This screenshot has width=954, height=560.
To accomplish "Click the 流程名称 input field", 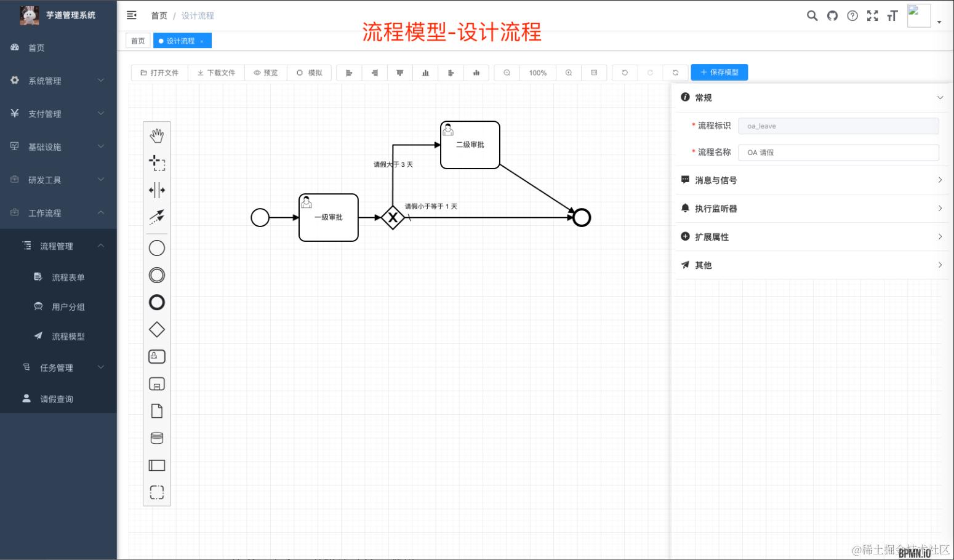I will pyautogui.click(x=838, y=153).
